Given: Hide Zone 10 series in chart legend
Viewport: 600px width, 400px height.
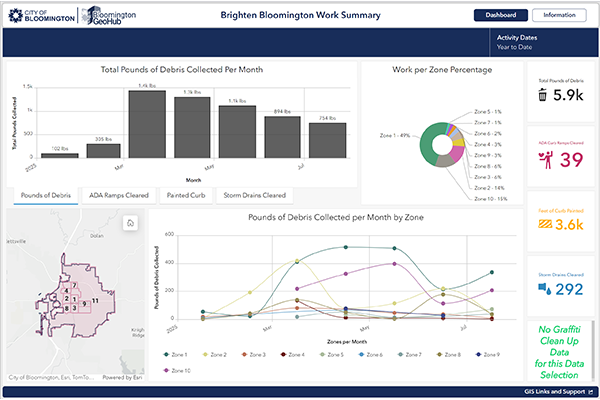Looking at the screenshot, I should (182, 370).
